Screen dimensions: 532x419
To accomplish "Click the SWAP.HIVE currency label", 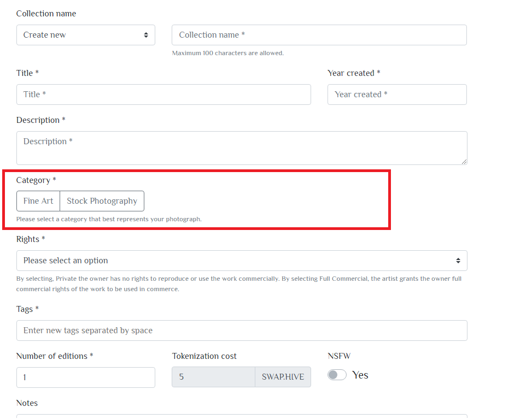I will pos(283,377).
